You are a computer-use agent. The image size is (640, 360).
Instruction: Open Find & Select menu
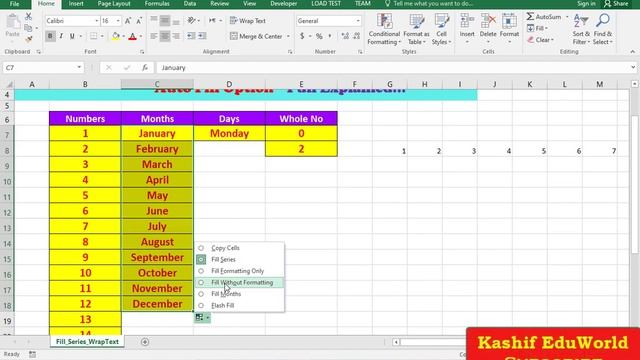[x=602, y=29]
